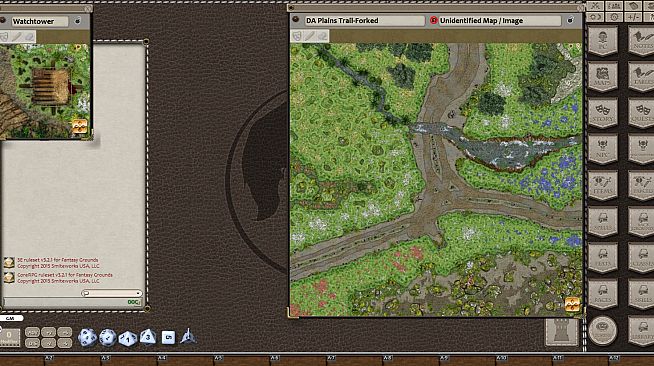Toggle the bottom middle modifier button

[48, 343]
